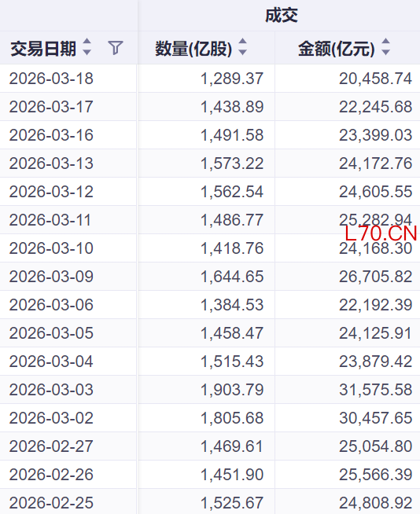Click the 金额(亿元) column header label
This screenshot has width=420, height=514.
point(337,49)
